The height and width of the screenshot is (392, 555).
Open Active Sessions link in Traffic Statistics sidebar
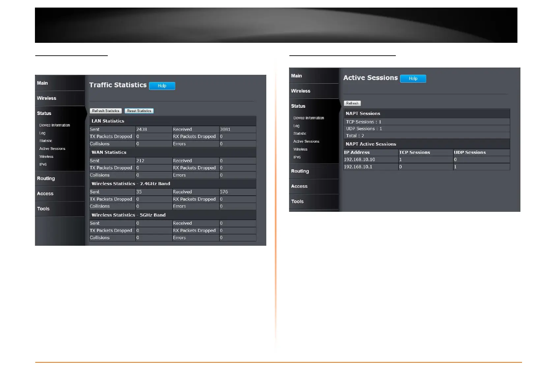[x=52, y=149]
